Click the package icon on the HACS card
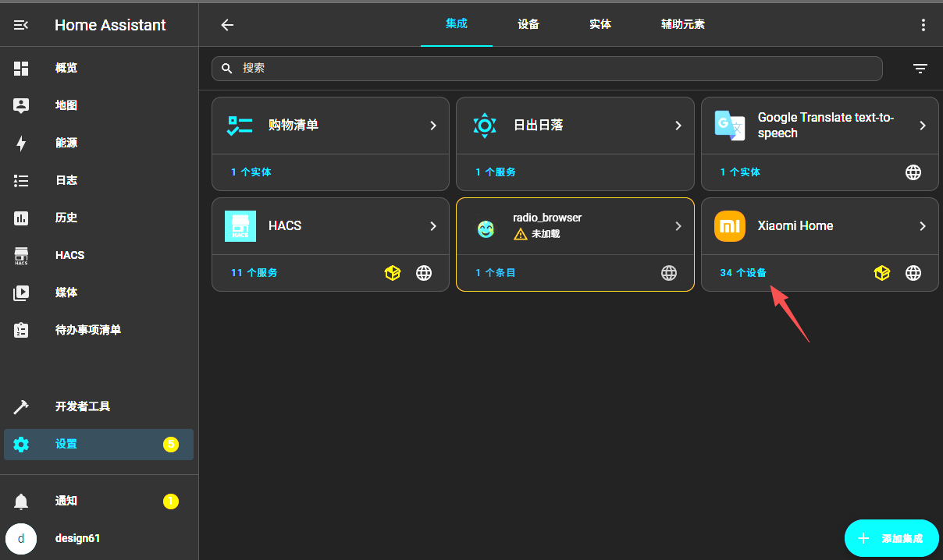 [x=393, y=273]
